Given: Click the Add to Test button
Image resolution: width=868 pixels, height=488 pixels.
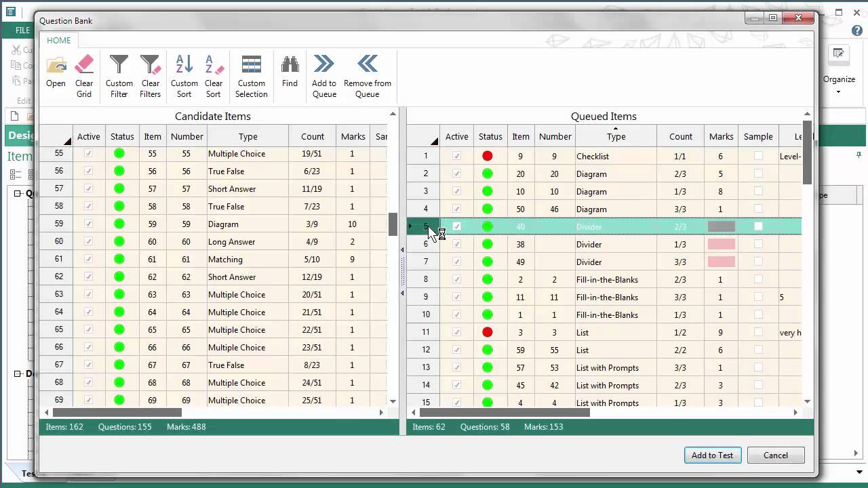Looking at the screenshot, I should [x=712, y=455].
